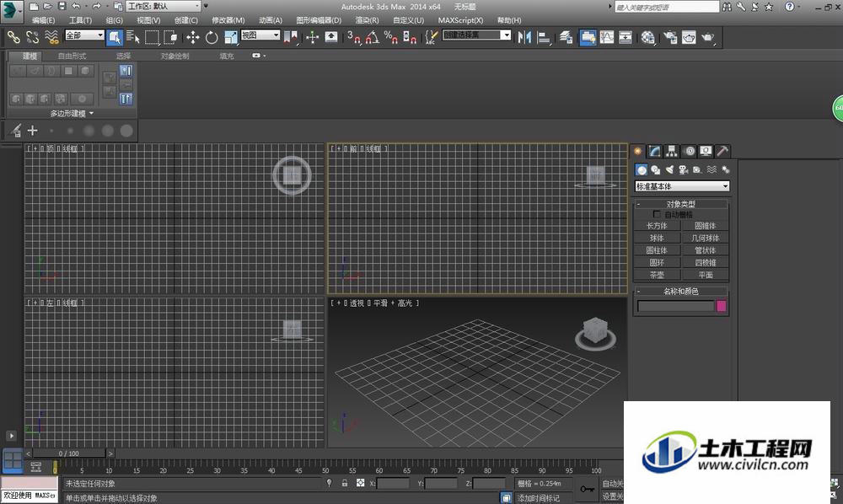Click the Bind to Space Warp icon
The image size is (843, 504).
pos(51,37)
